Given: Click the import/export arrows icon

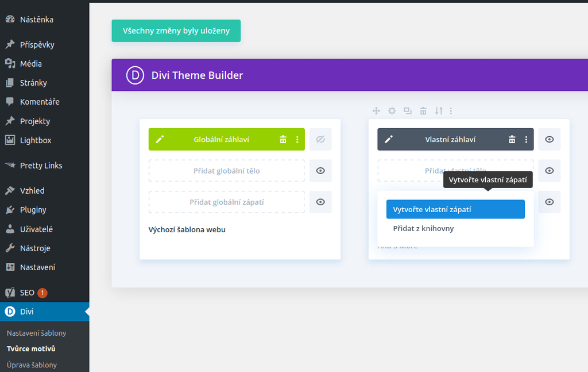Looking at the screenshot, I should tap(439, 111).
